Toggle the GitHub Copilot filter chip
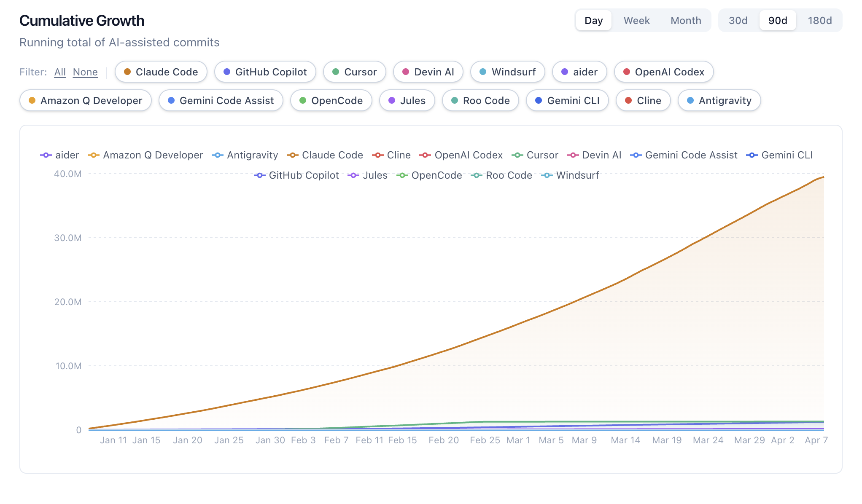 point(265,72)
